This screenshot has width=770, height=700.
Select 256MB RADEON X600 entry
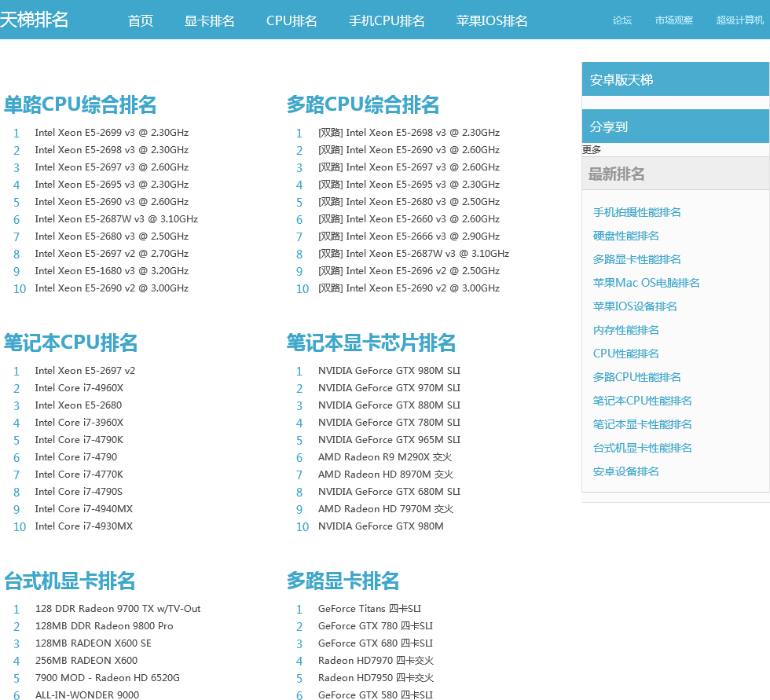86,660
